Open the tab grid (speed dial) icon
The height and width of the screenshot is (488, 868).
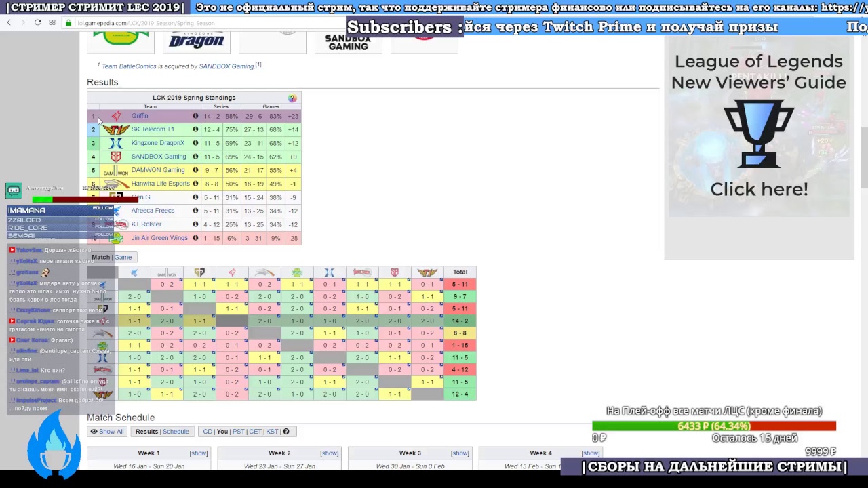(x=52, y=22)
